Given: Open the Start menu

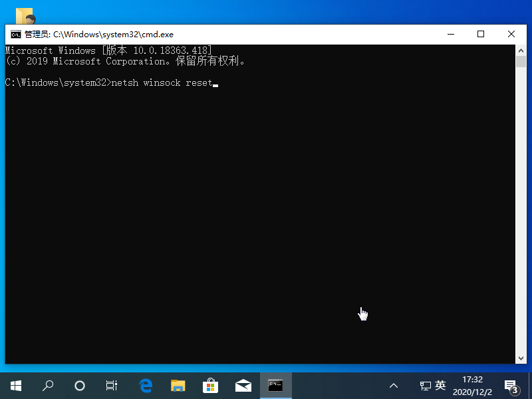Looking at the screenshot, I should click(x=15, y=386).
